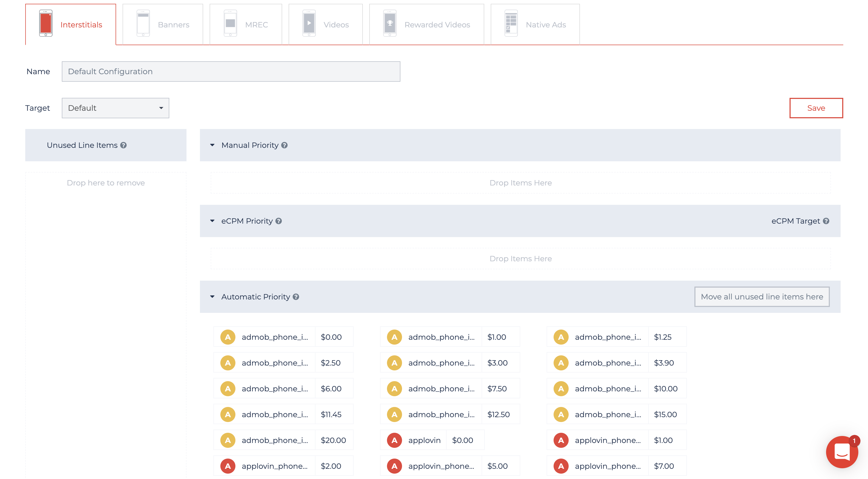868x479 pixels.
Task: Click the Unused Line Items help icon
Action: (x=124, y=145)
